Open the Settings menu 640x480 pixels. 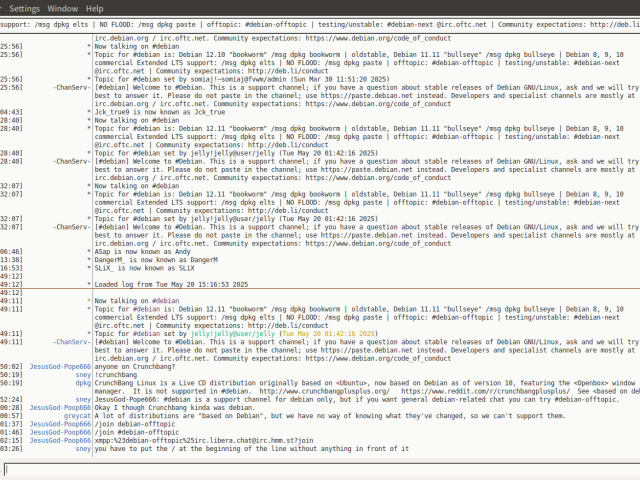[x=24, y=8]
